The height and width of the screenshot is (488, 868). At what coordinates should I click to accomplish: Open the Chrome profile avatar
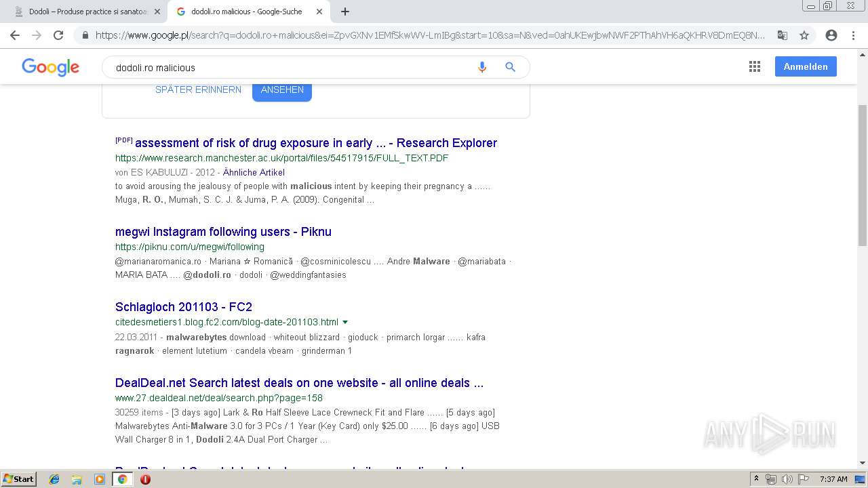[x=831, y=35]
